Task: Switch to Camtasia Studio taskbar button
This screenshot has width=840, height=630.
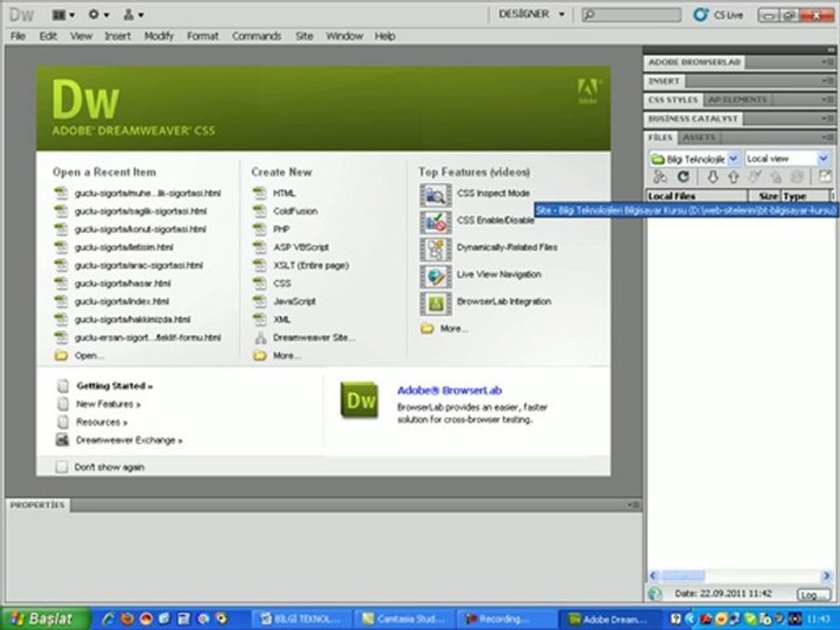Action: [405, 619]
